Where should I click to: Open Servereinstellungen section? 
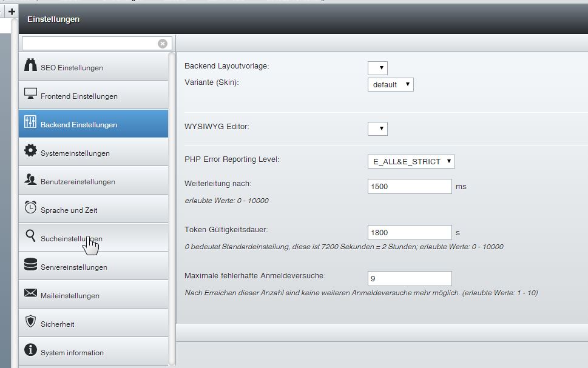pos(93,266)
